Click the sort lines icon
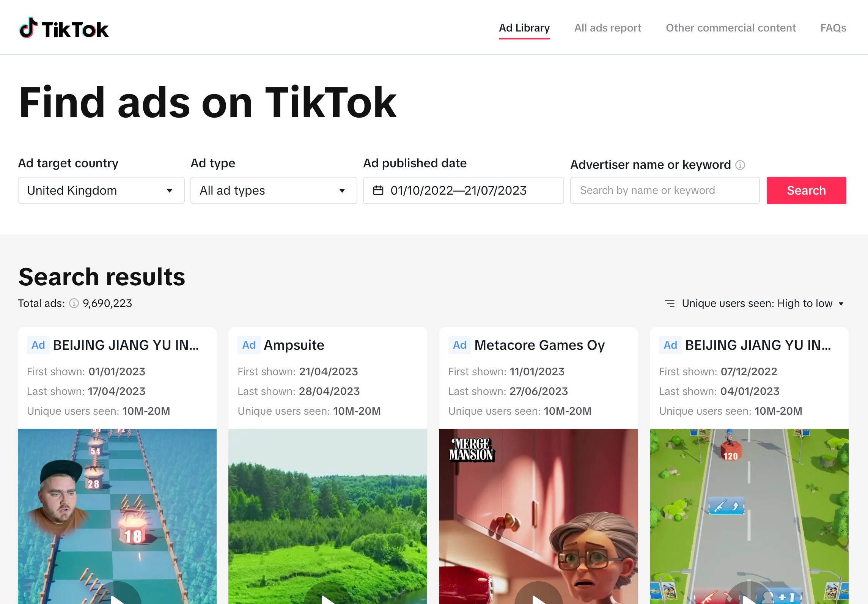Viewport: 868px width, 604px height. click(670, 303)
